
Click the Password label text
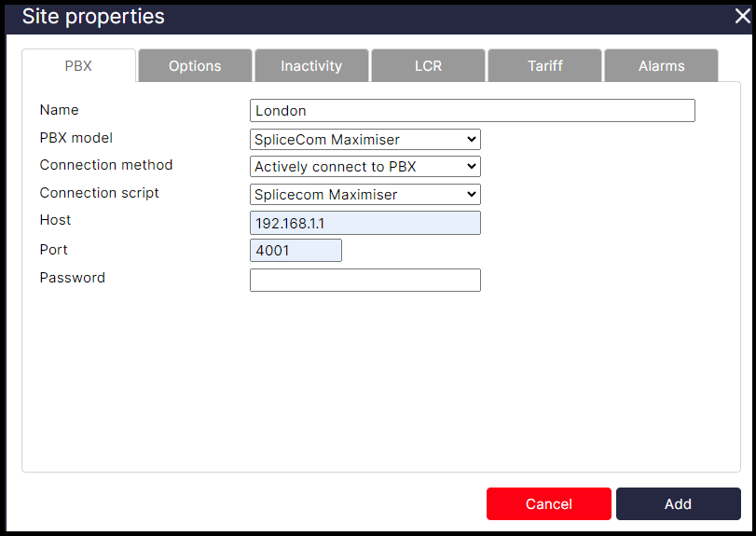click(73, 278)
